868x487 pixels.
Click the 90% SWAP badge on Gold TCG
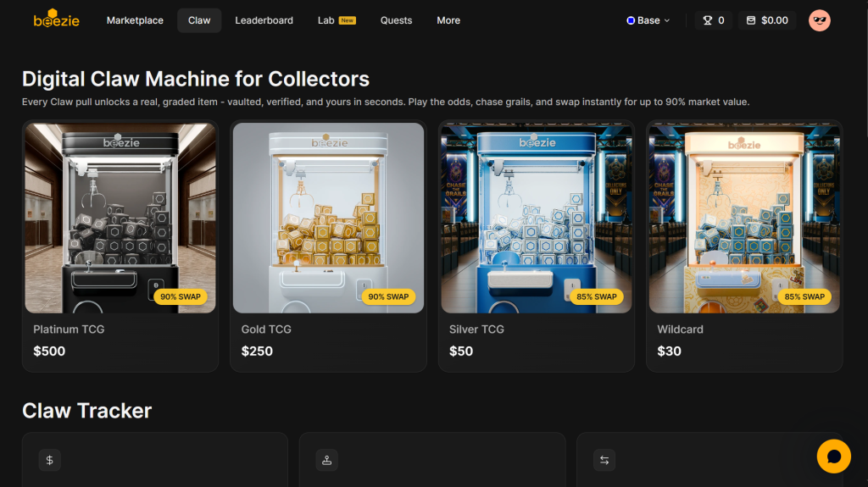tap(388, 296)
